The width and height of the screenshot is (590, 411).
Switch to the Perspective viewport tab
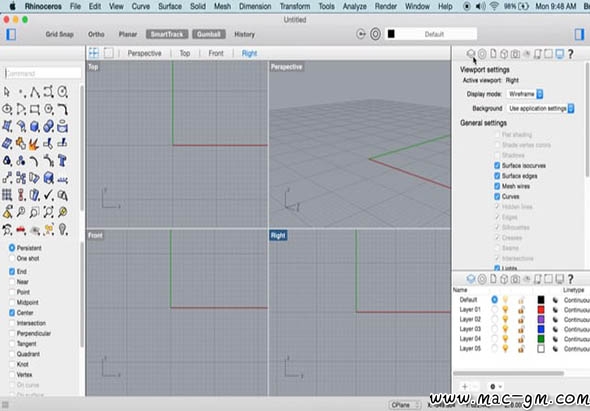(x=144, y=53)
